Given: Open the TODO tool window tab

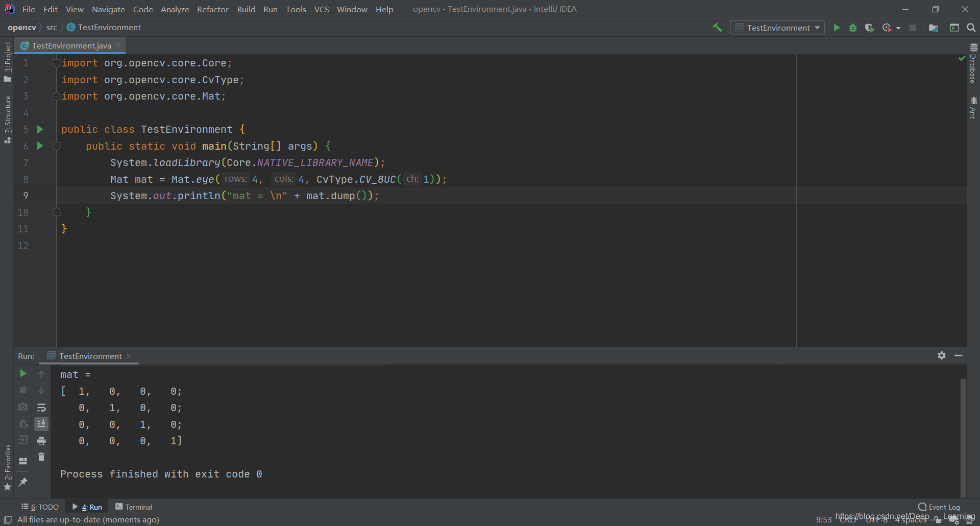Looking at the screenshot, I should (40, 507).
